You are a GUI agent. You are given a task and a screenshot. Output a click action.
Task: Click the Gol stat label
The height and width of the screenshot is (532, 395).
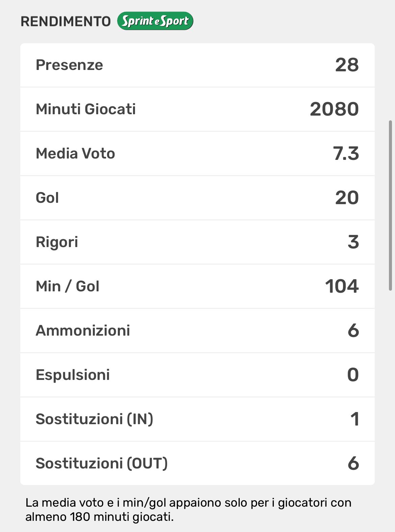[47, 198]
